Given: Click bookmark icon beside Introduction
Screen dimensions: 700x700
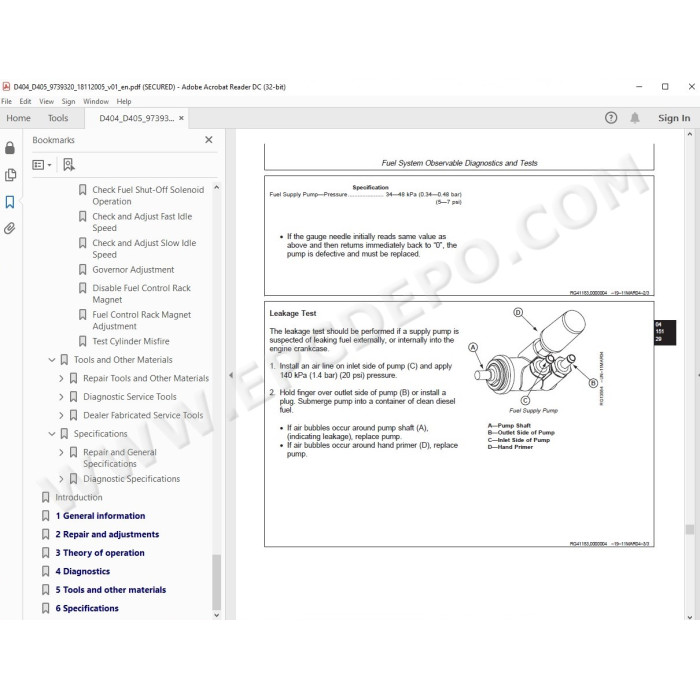Looking at the screenshot, I should pyautogui.click(x=46, y=497).
